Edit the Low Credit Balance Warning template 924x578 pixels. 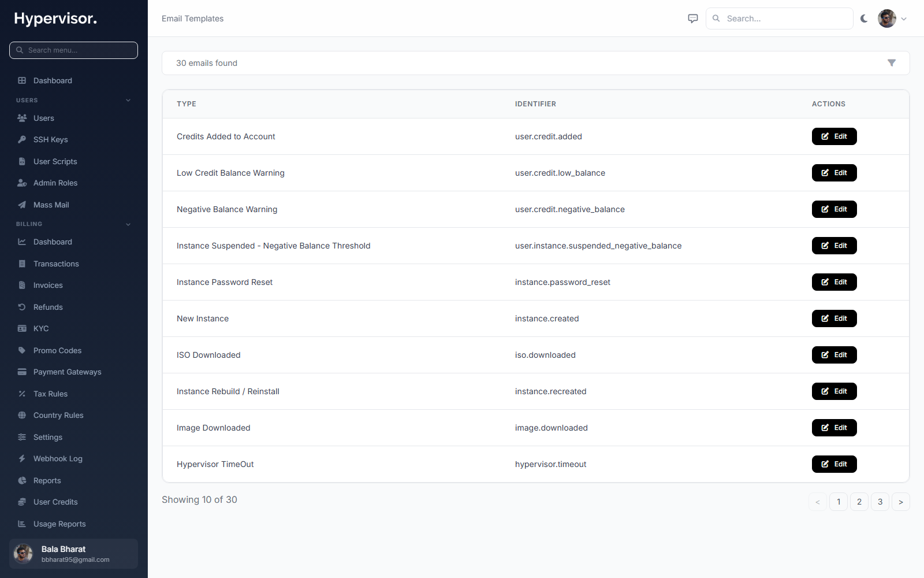[x=834, y=173]
